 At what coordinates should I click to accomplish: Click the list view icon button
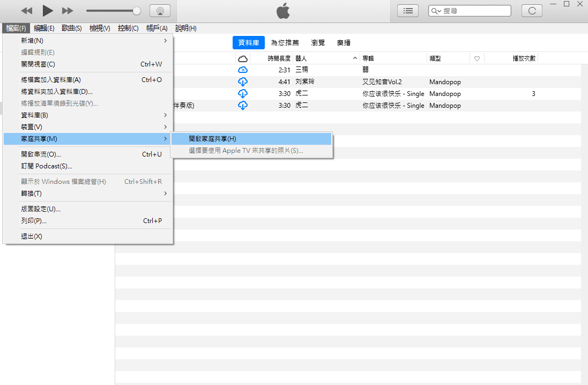point(408,11)
